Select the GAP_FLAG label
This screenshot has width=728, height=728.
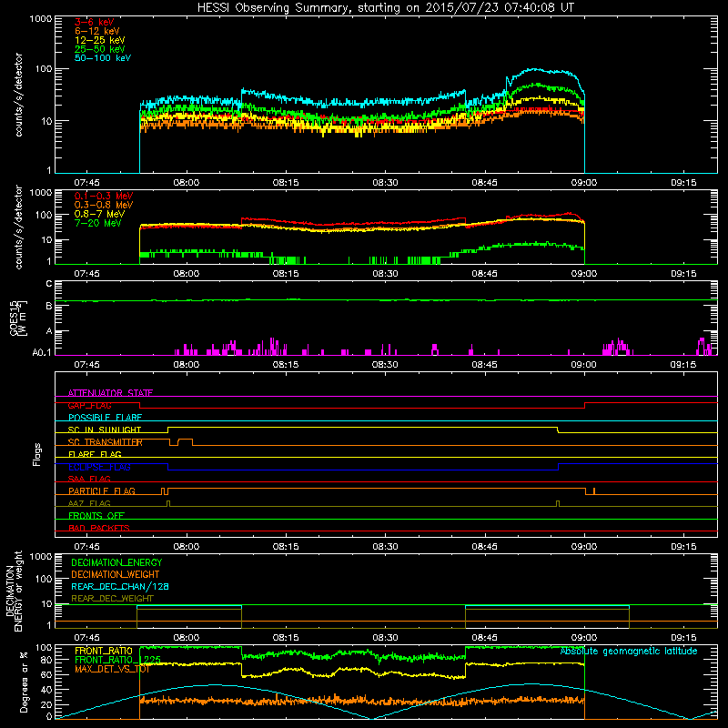[x=89, y=405]
